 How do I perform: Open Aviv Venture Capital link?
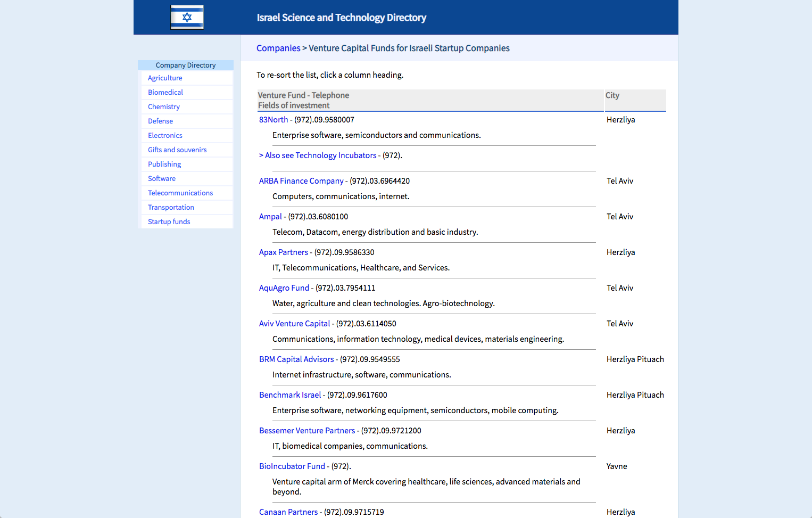[x=295, y=324]
